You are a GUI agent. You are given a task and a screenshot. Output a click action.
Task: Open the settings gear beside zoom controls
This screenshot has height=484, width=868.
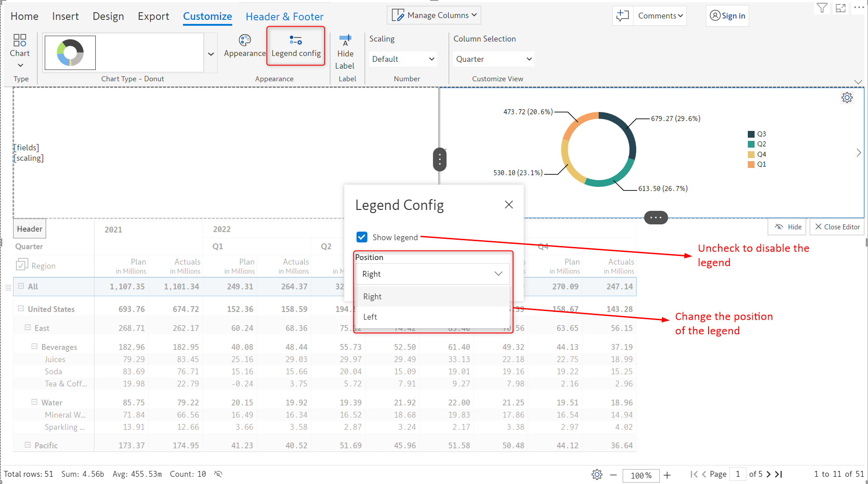pos(597,475)
